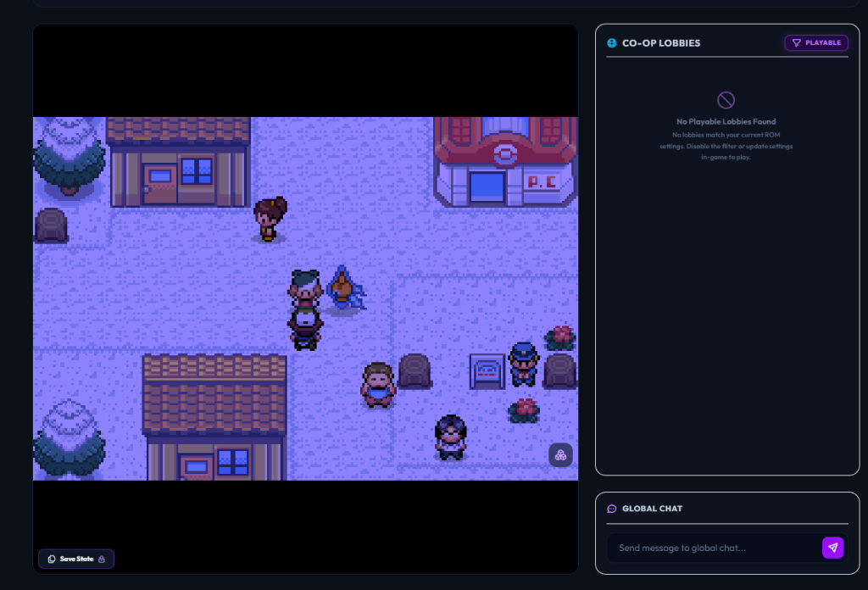
Task: Click the Global Chat bubble icon
Action: click(x=612, y=509)
